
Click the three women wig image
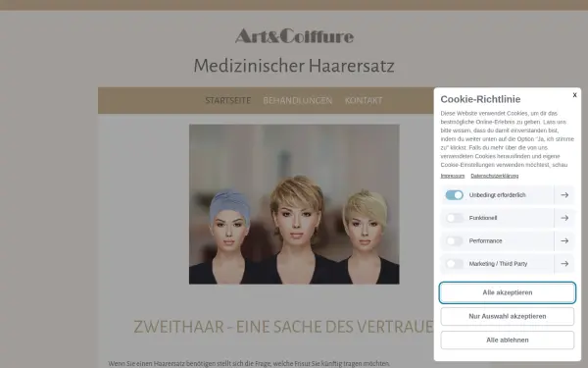point(294,204)
